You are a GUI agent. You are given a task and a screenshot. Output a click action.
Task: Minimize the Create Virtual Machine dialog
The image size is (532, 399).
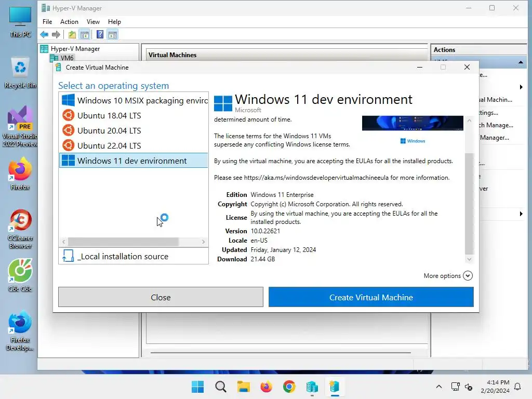tap(420, 67)
